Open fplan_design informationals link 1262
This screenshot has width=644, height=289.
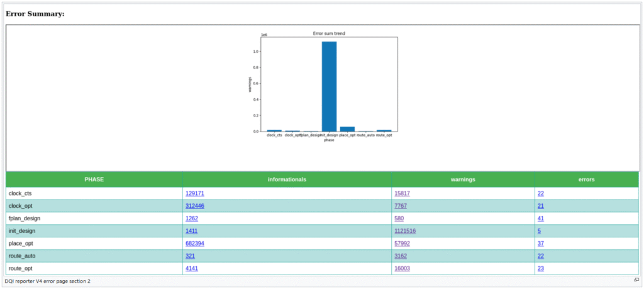point(192,218)
